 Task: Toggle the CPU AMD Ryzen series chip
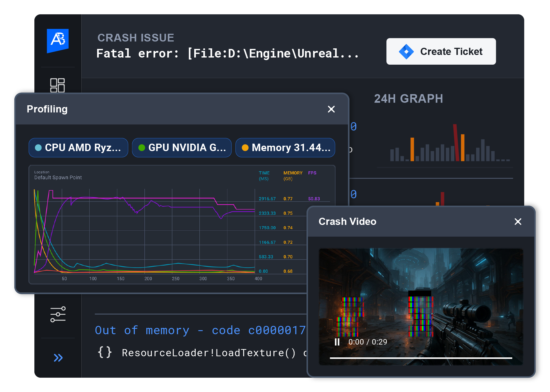click(78, 148)
